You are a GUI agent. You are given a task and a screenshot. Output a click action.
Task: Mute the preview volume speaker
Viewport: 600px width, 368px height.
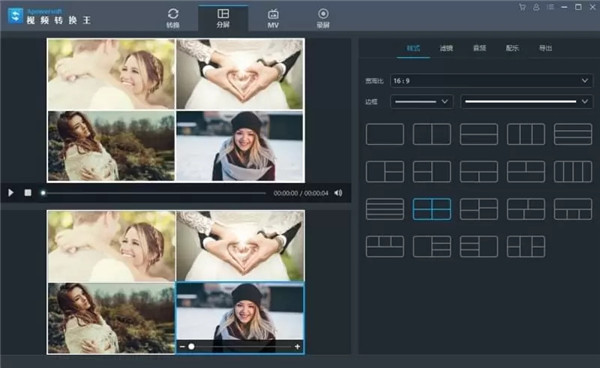coord(338,193)
